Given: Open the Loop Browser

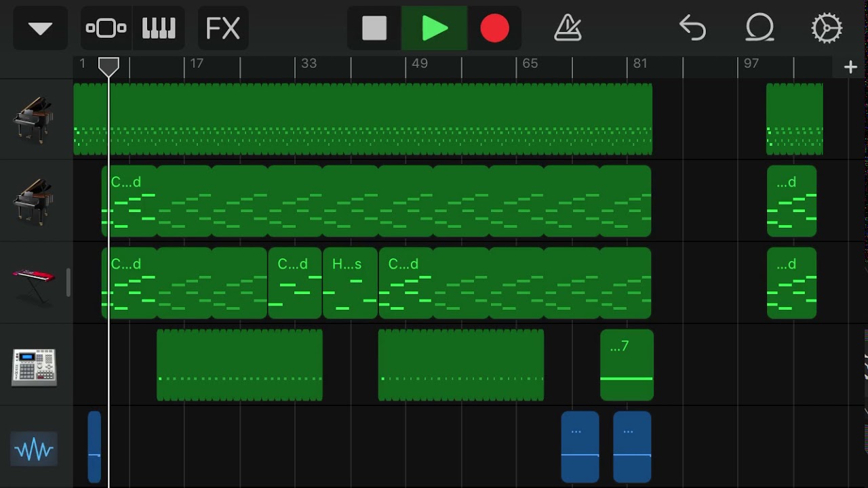Looking at the screenshot, I should click(x=759, y=28).
